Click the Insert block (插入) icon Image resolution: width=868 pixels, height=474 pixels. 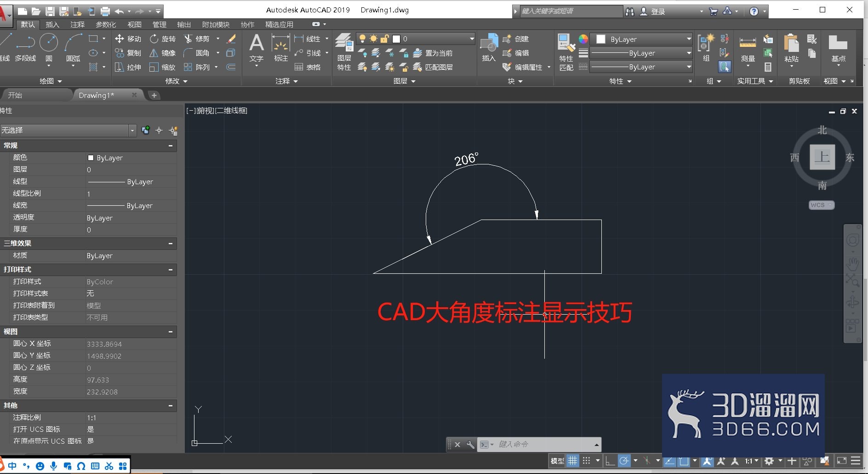[489, 48]
